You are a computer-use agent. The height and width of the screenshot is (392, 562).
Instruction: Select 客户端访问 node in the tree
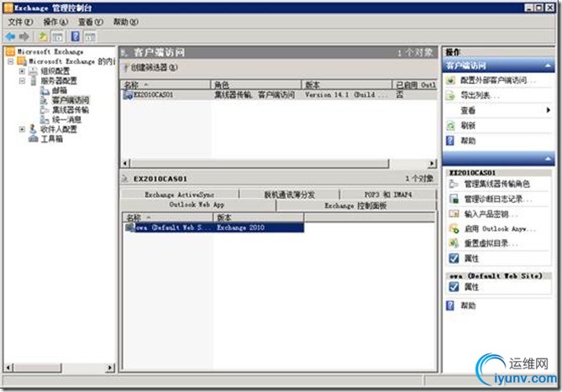pyautogui.click(x=71, y=100)
